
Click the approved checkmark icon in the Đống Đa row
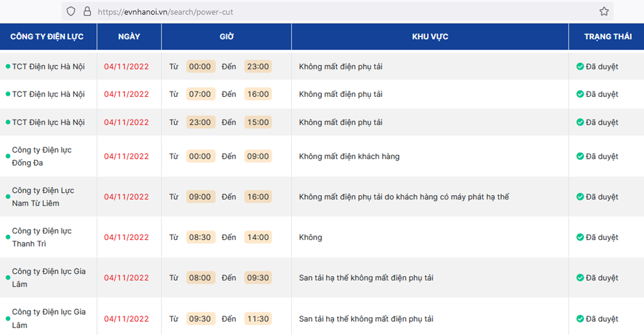tap(580, 156)
